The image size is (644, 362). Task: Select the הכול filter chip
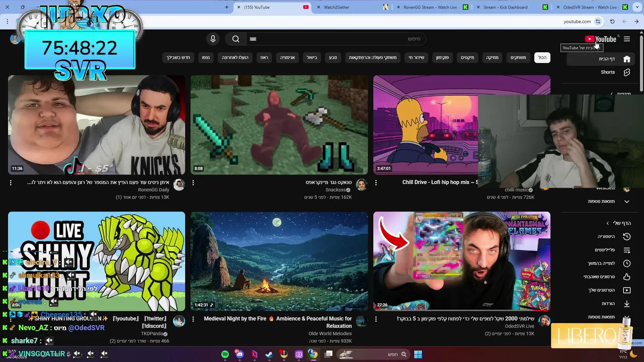point(542,57)
